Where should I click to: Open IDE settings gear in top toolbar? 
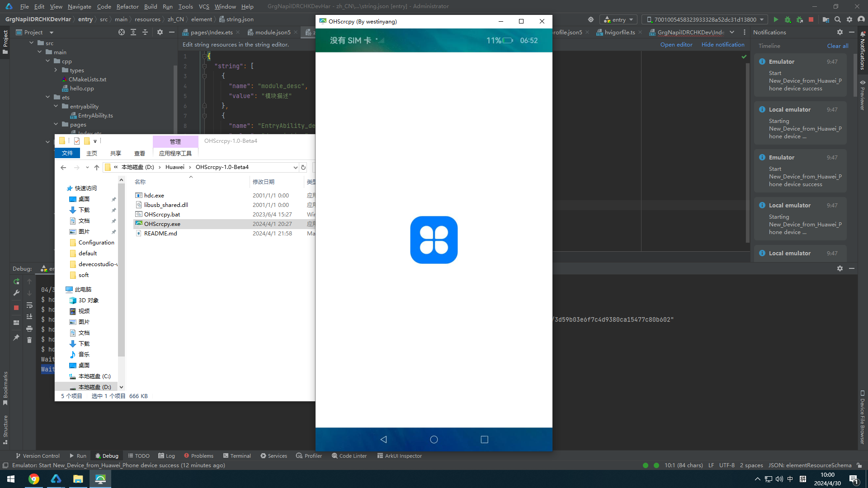849,19
